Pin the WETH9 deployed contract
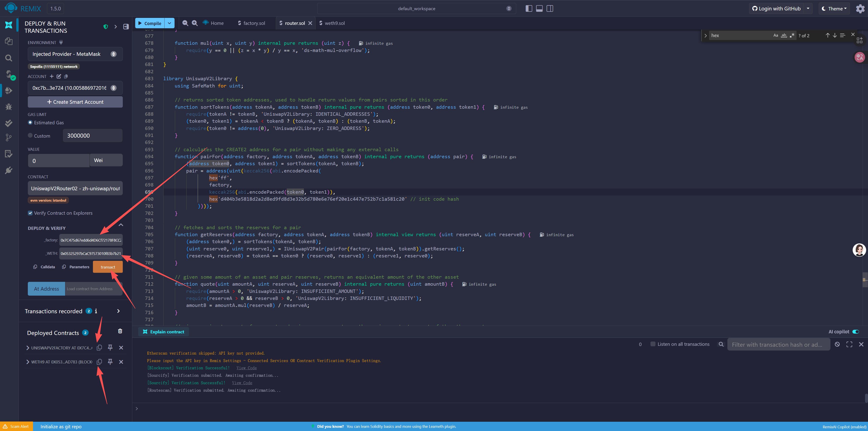Image resolution: width=868 pixels, height=431 pixels. [x=110, y=362]
